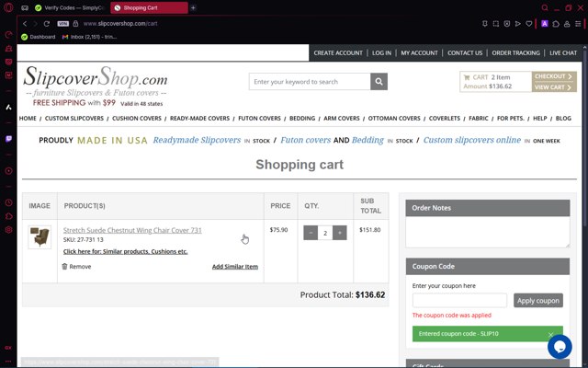
Task: Open the profile account icon
Action: (567, 24)
